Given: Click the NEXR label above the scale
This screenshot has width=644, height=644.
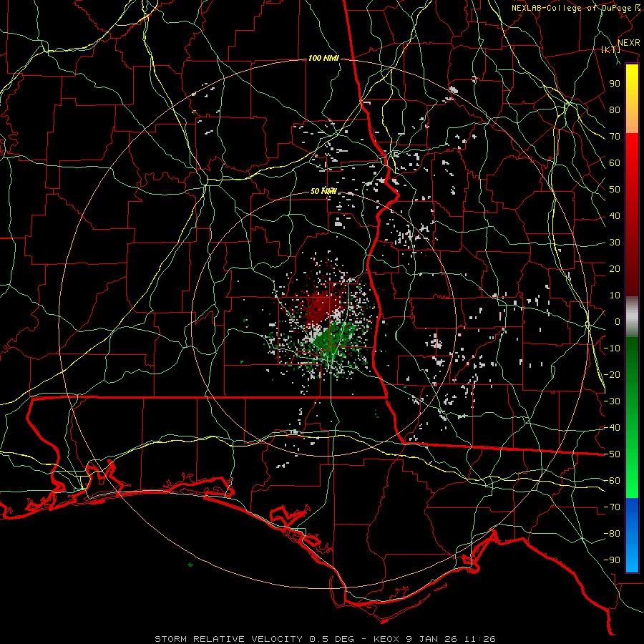Looking at the screenshot, I should point(628,43).
